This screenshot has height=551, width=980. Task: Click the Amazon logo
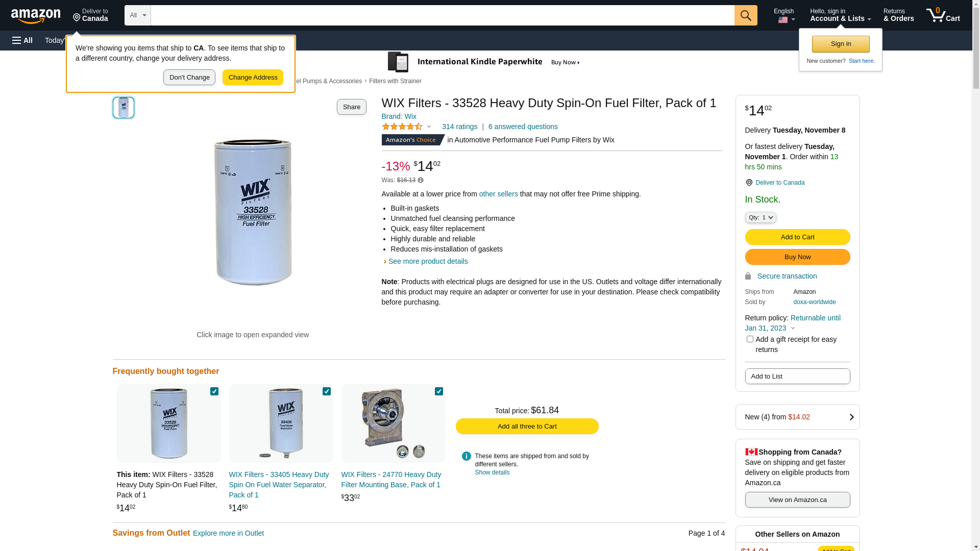36,16
